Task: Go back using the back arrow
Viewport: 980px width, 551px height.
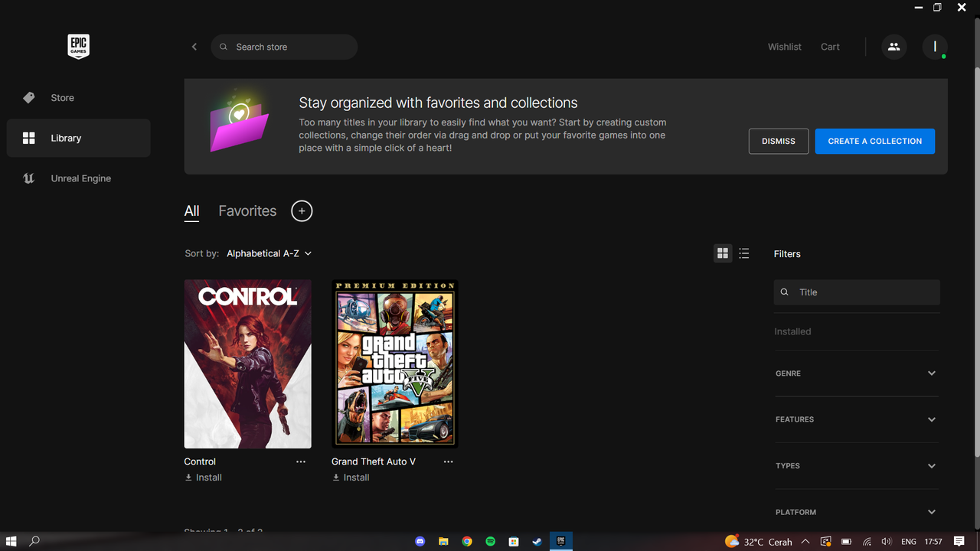Action: pyautogui.click(x=194, y=47)
